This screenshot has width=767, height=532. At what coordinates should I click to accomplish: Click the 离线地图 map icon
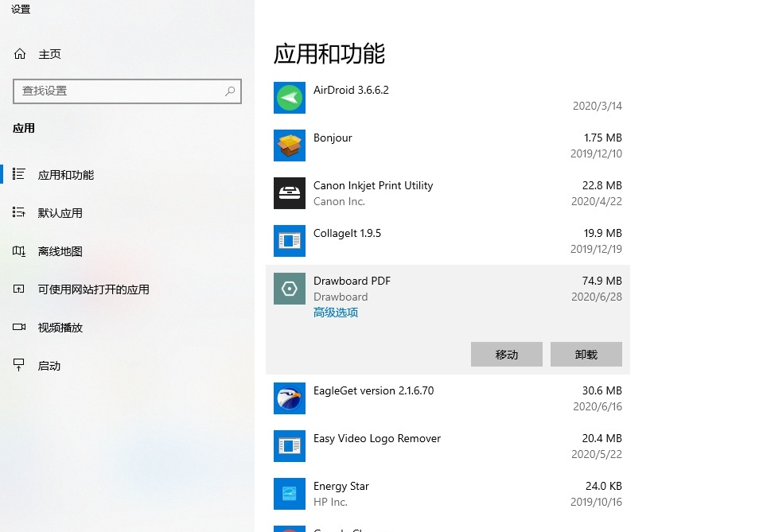click(x=18, y=250)
